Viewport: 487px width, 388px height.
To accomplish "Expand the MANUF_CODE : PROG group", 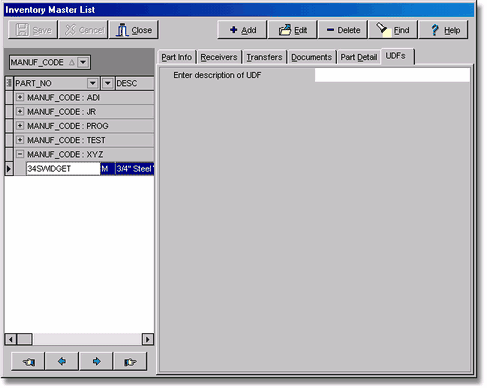I will 20,126.
